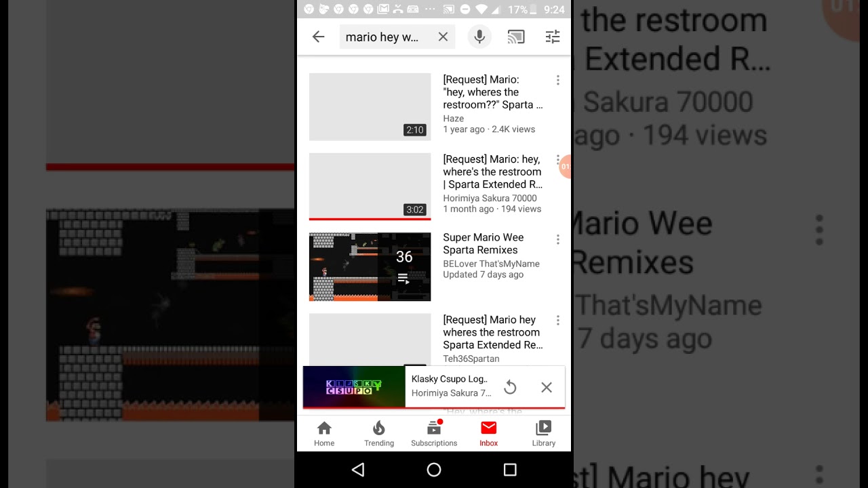This screenshot has width=868, height=488.
Task: Replay the Klasky Csupo miniplayer video
Action: click(x=510, y=387)
